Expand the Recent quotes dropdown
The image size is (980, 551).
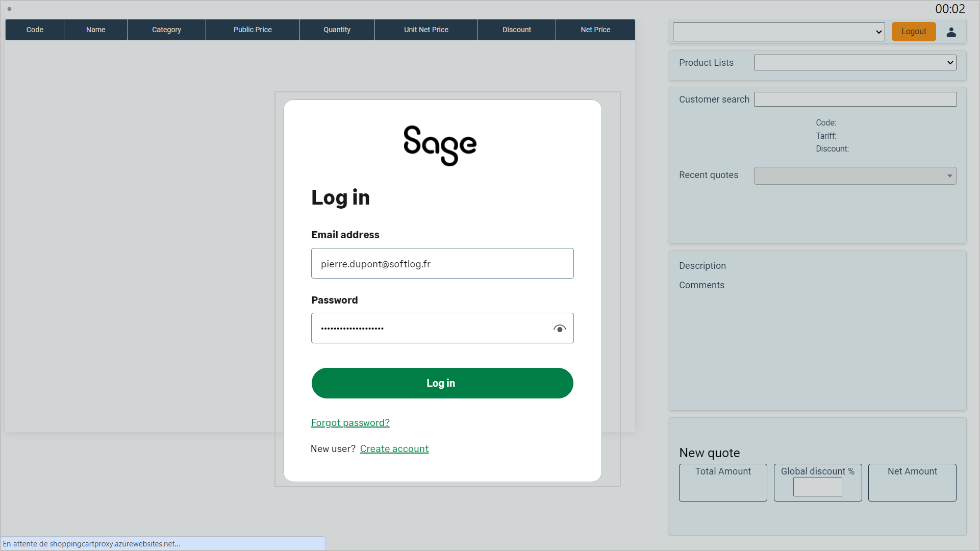pyautogui.click(x=855, y=176)
